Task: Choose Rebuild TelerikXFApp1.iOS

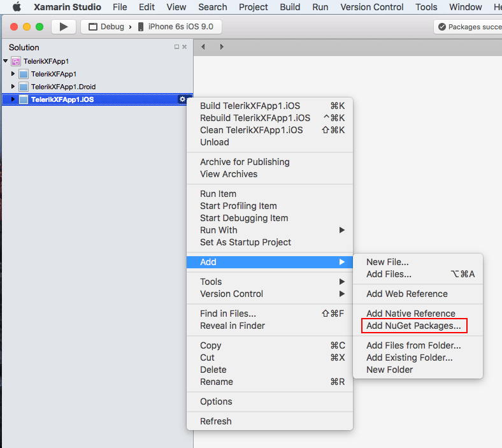Action: (269, 118)
